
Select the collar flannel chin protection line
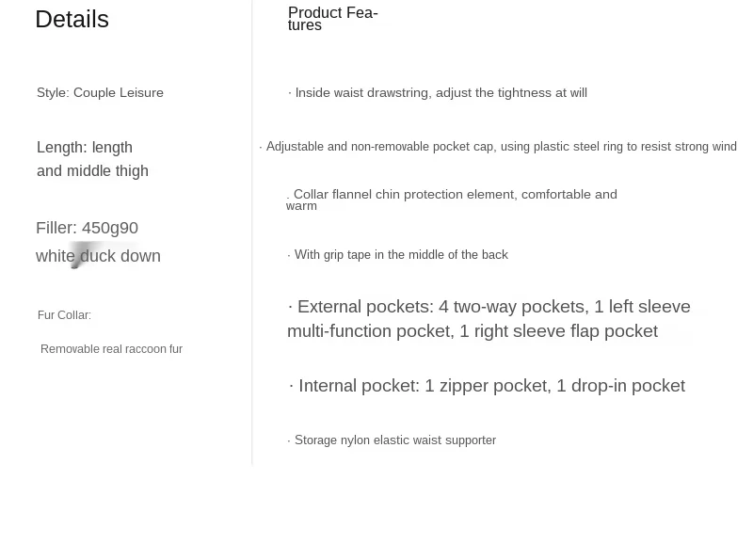[455, 195]
